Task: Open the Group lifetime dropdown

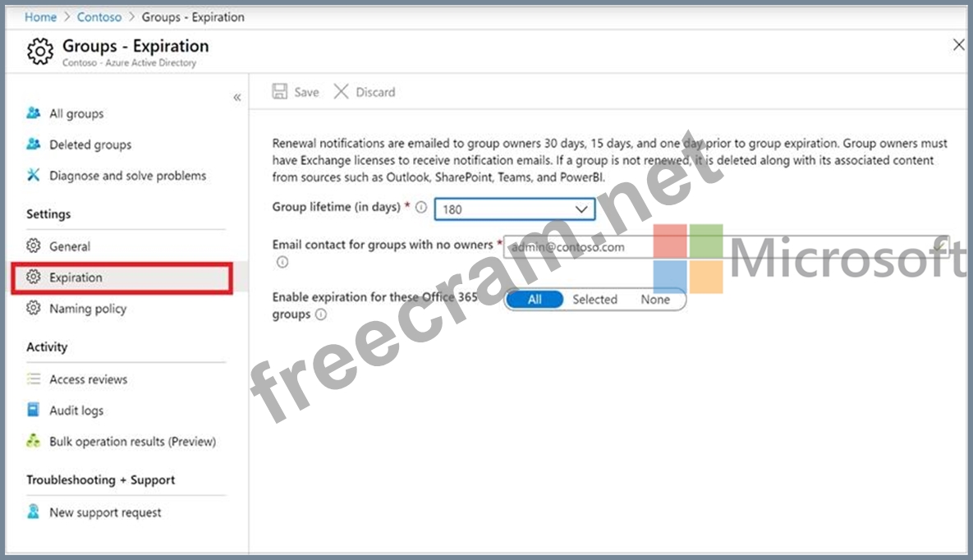Action: tap(515, 209)
